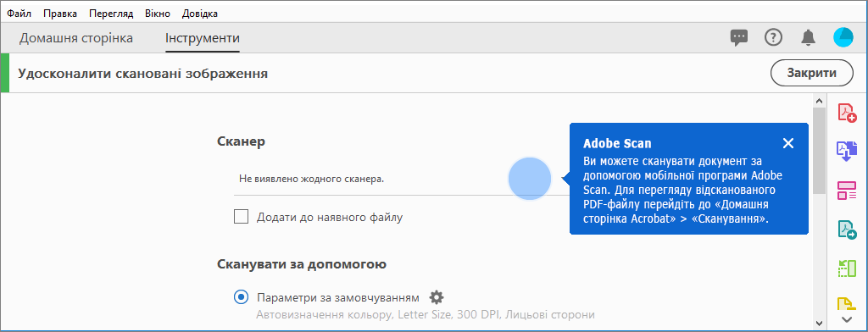
Task: Open the Правка menu
Action: (x=60, y=14)
